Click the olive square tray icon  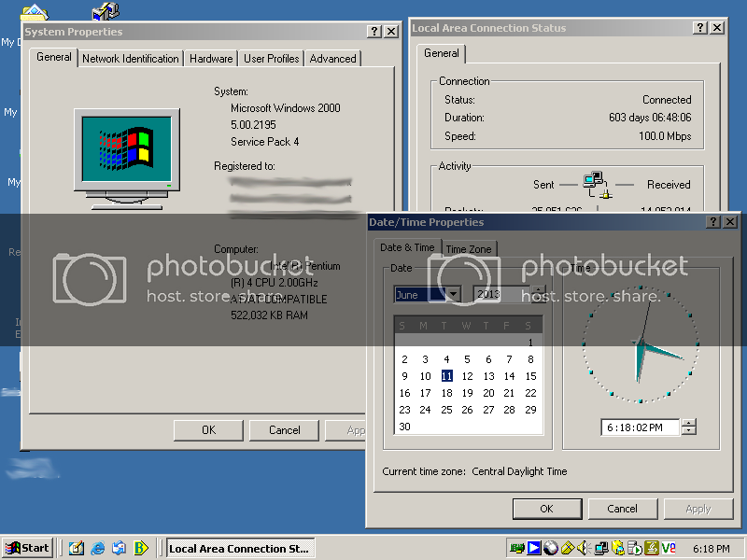pyautogui.click(x=652, y=549)
